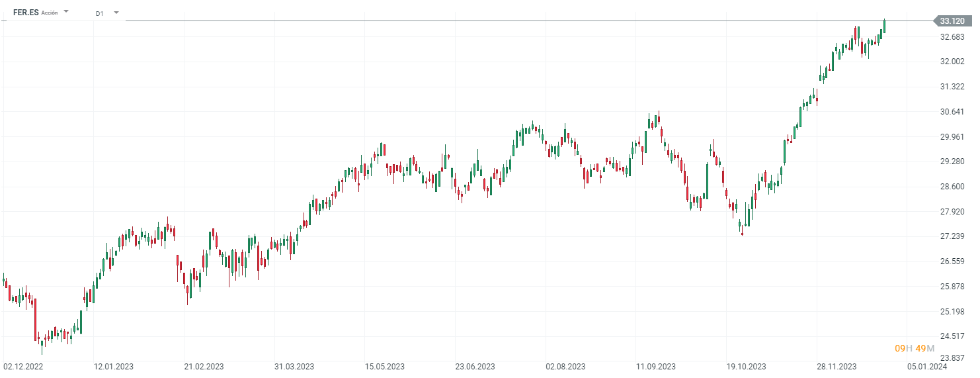Click the 09H 49M candle countdown timer
This screenshot has height=378, width=980.
click(915, 348)
